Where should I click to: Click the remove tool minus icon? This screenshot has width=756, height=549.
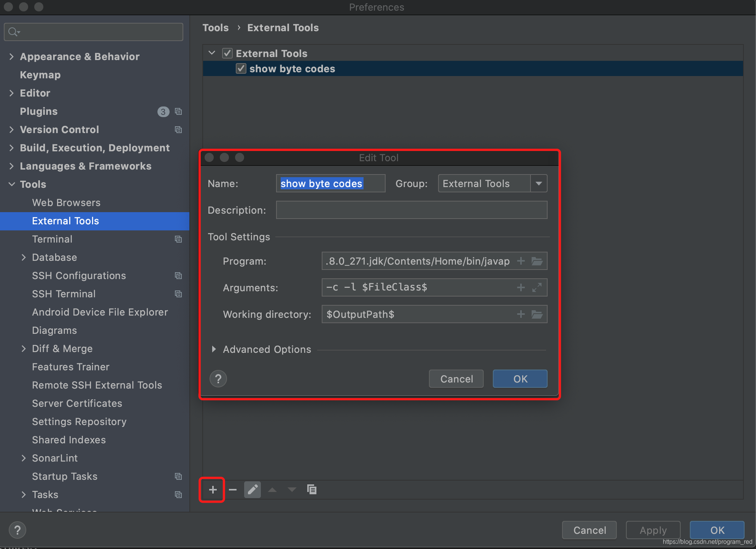point(233,490)
